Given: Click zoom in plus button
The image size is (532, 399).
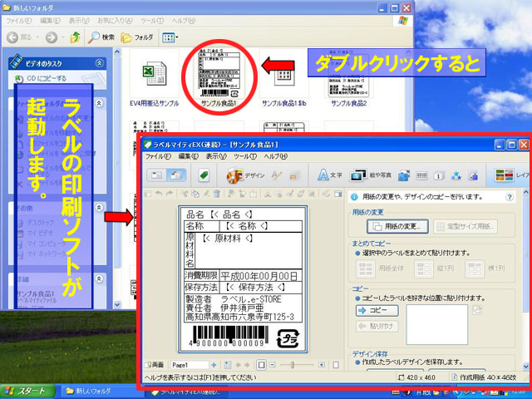Looking at the screenshot, I should pyautogui.click(x=322, y=365).
